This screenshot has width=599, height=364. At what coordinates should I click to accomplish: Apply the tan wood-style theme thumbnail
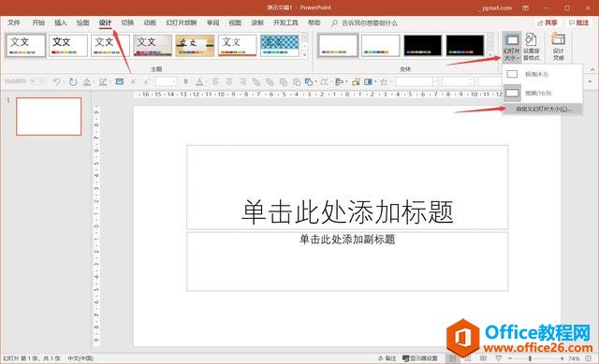point(195,46)
